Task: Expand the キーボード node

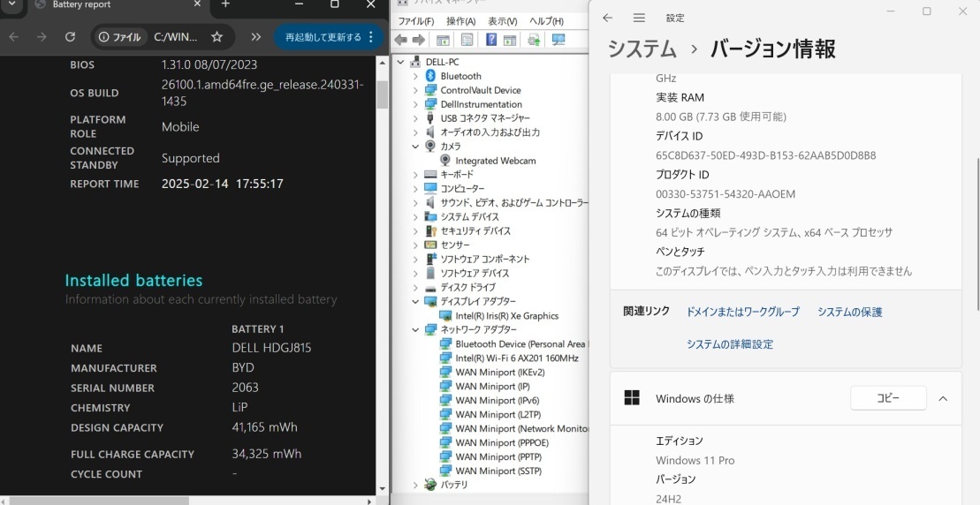Action: tap(415, 175)
